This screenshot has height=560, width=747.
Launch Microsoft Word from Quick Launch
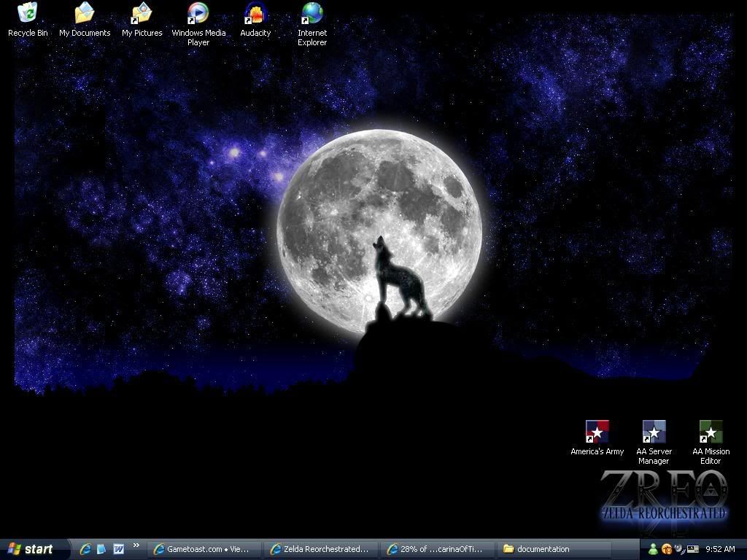[119, 549]
